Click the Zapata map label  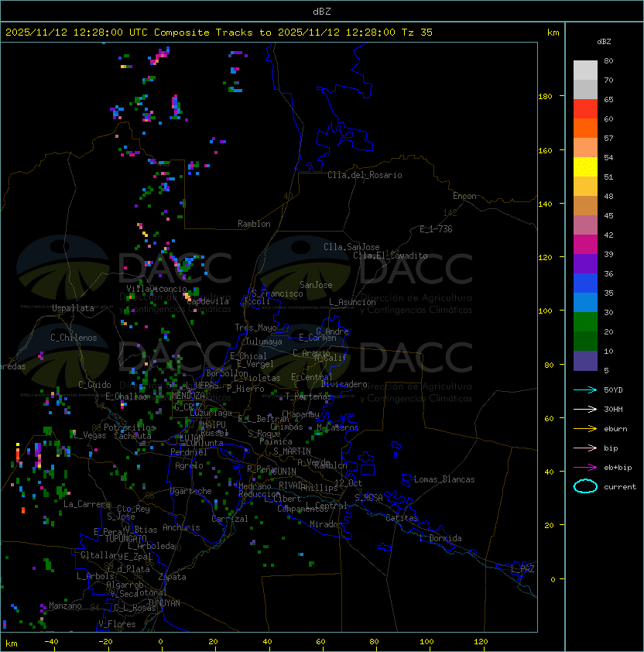172,577
